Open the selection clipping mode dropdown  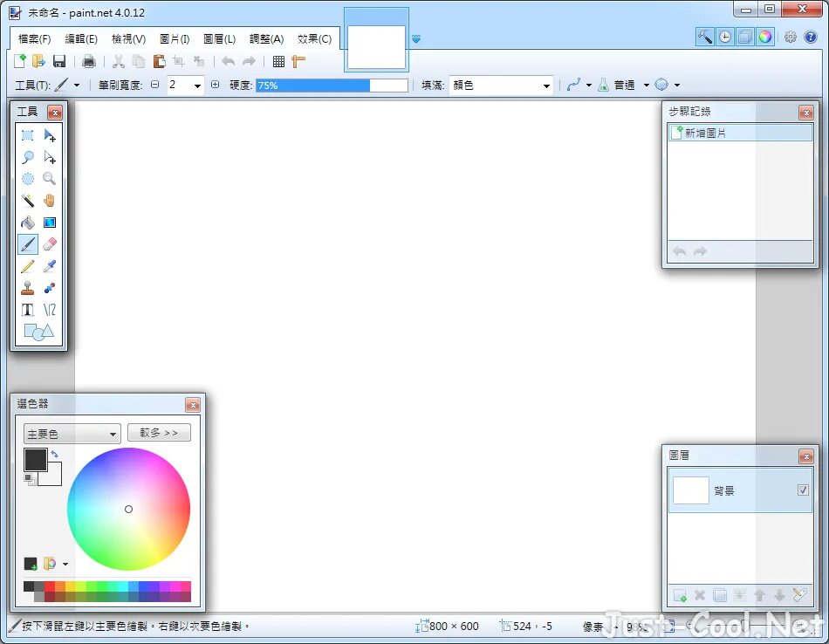[x=677, y=86]
